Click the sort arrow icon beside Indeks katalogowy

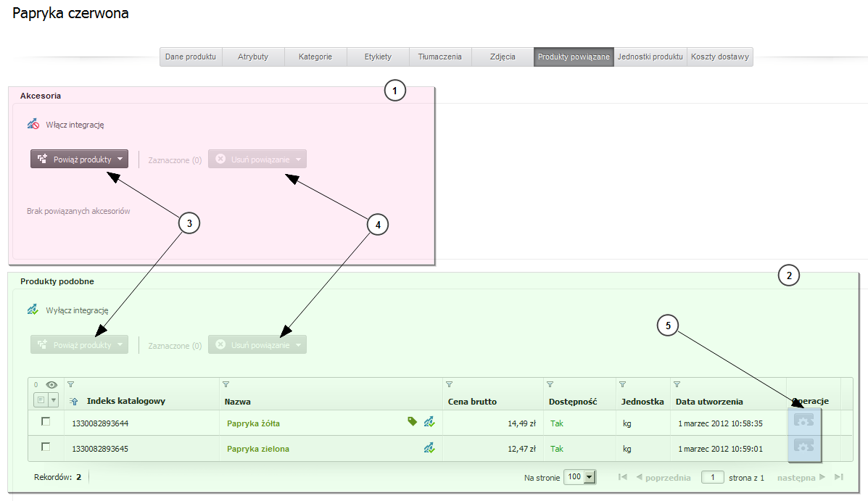point(74,401)
